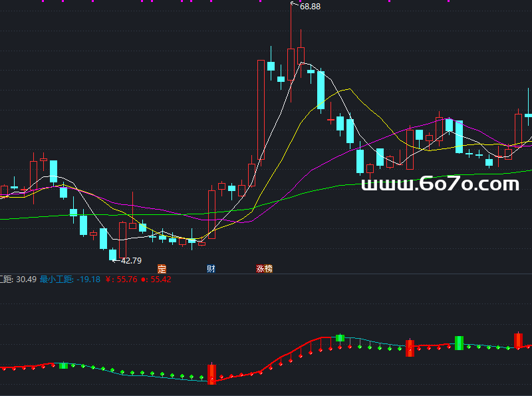Click the dark red 涨 marker icon

click(x=260, y=269)
